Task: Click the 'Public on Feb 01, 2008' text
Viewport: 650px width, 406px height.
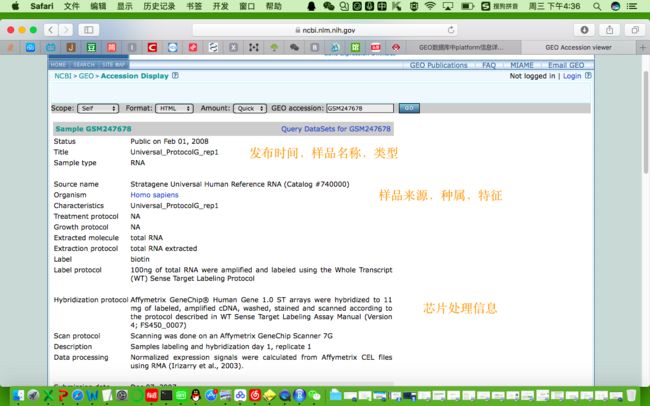Action: point(169,141)
